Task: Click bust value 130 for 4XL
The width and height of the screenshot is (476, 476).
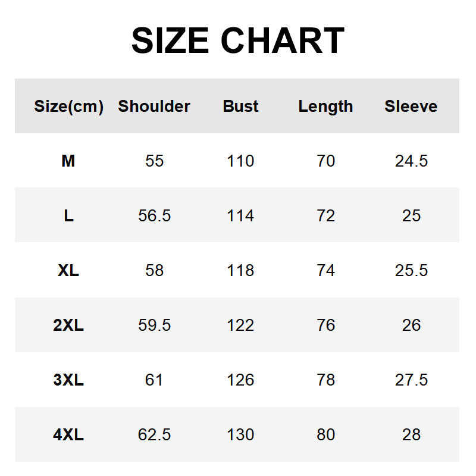Action: click(240, 435)
